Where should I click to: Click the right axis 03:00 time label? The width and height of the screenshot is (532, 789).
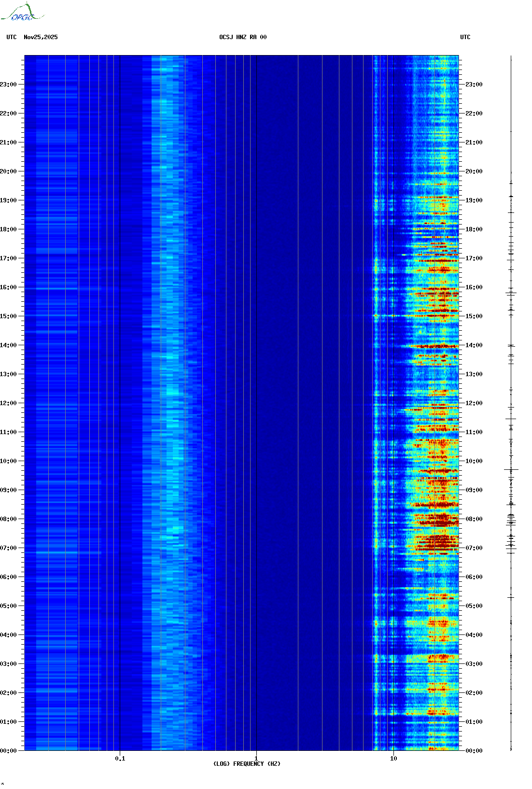474,664
